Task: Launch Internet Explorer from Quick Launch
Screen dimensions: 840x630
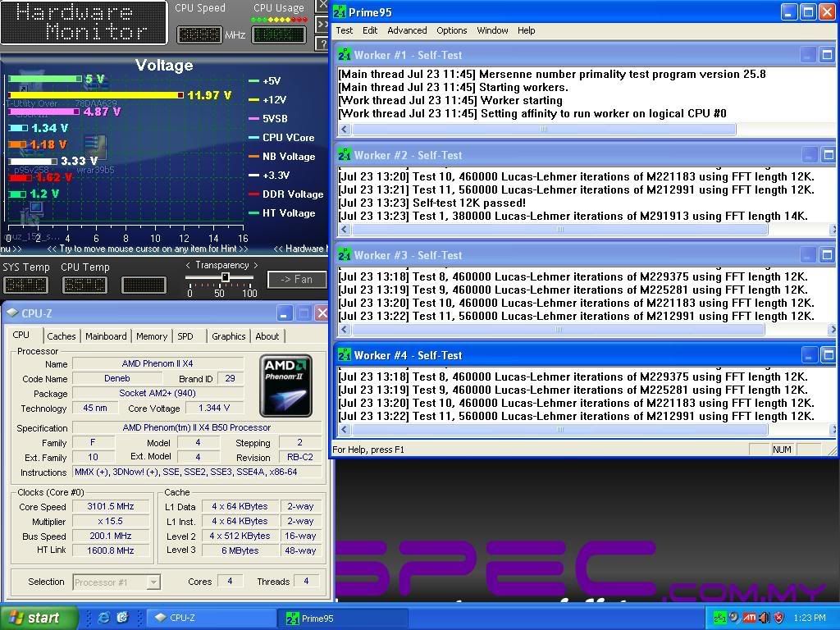Action: tap(104, 618)
